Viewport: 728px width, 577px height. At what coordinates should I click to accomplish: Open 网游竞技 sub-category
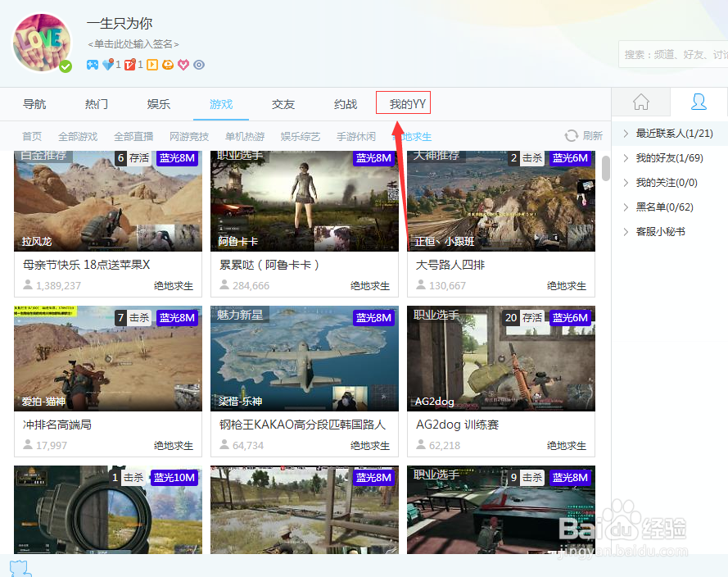[189, 137]
